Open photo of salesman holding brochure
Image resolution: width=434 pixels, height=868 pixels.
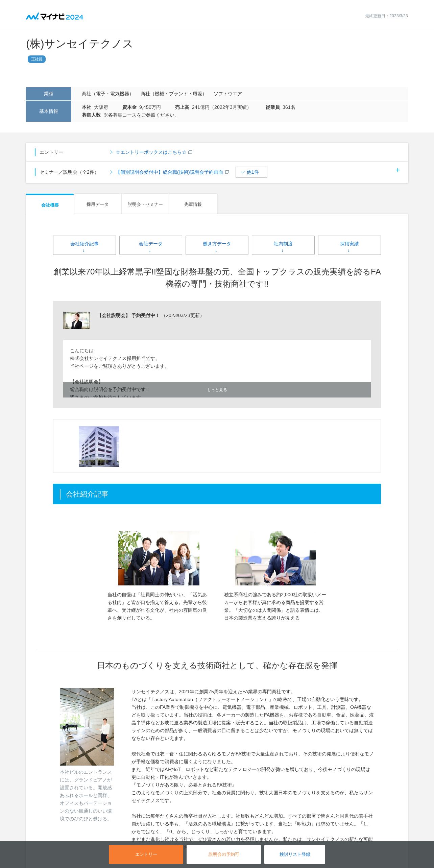275,558
